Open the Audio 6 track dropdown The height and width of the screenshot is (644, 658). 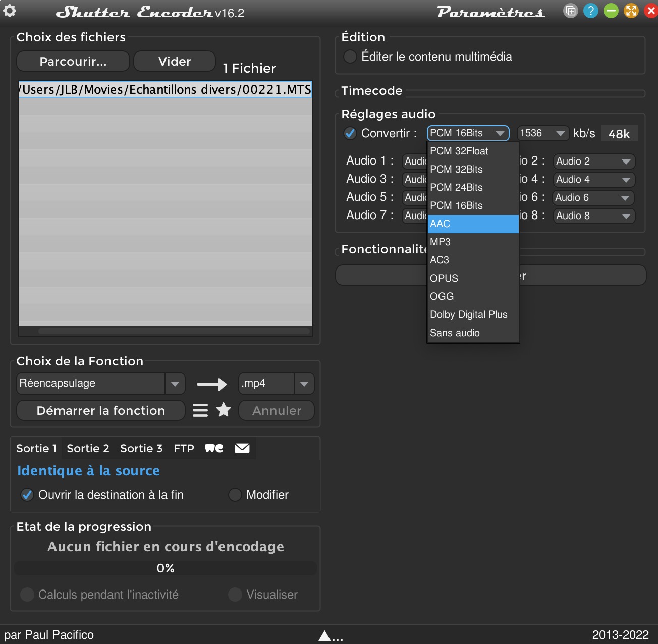tap(594, 198)
